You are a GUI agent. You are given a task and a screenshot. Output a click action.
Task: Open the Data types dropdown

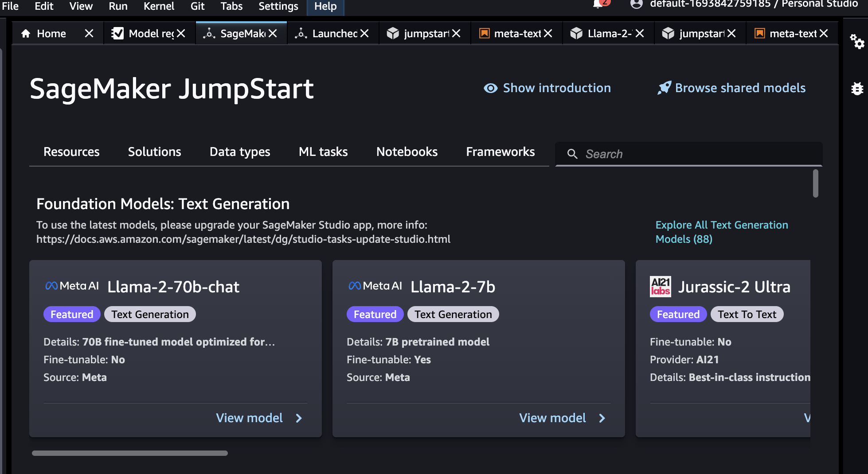(x=239, y=152)
